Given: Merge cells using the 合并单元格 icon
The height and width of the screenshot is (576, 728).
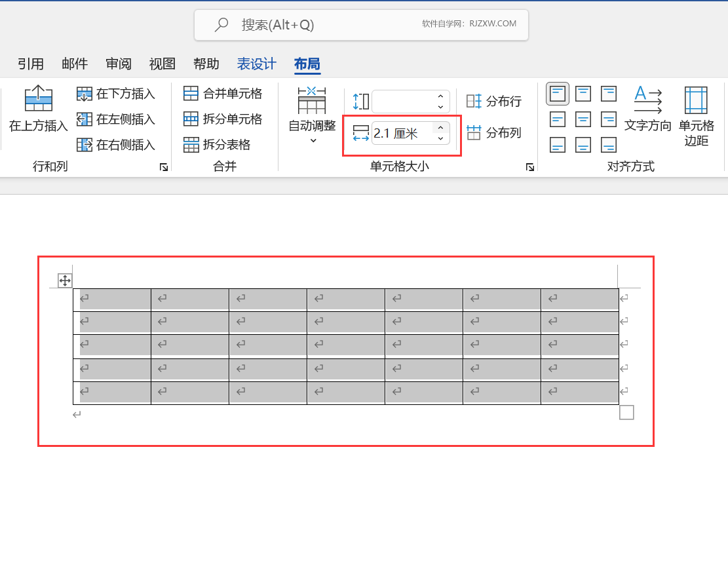Looking at the screenshot, I should pyautogui.click(x=191, y=94).
